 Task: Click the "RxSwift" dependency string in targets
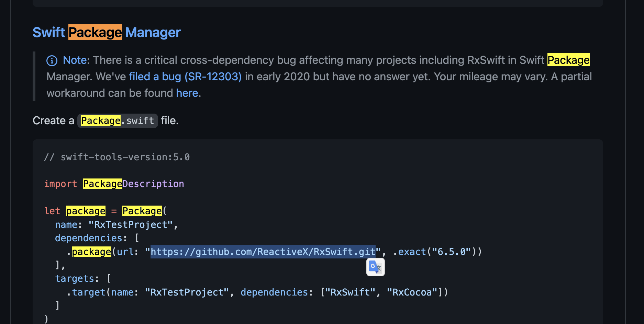[x=351, y=292]
